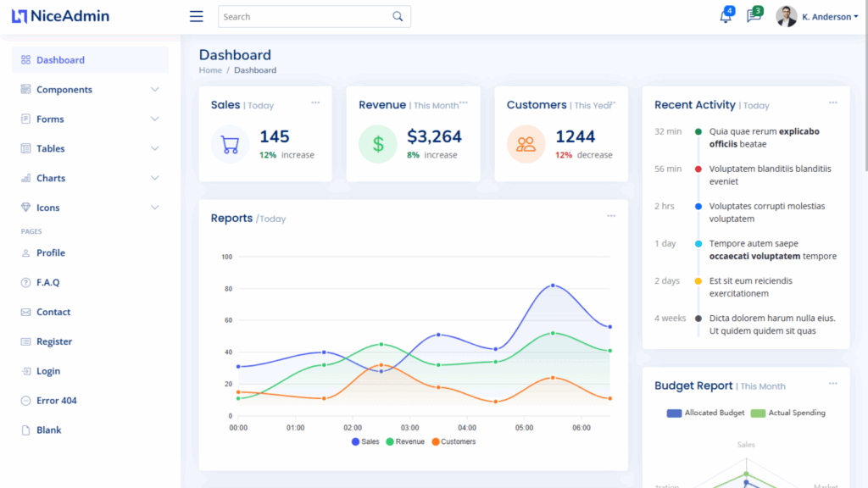The width and height of the screenshot is (868, 488).
Task: Toggle Actual Spending legend swatch
Action: click(758, 413)
